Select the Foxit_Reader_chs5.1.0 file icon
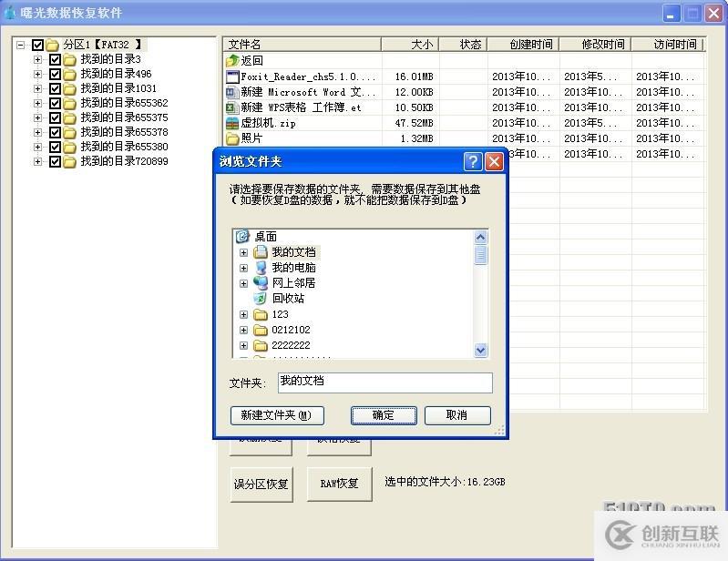Image resolution: width=728 pixels, height=561 pixels. (232, 77)
